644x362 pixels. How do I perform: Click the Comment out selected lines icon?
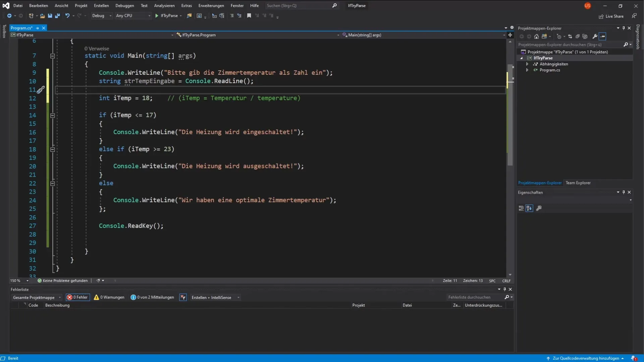point(232,16)
